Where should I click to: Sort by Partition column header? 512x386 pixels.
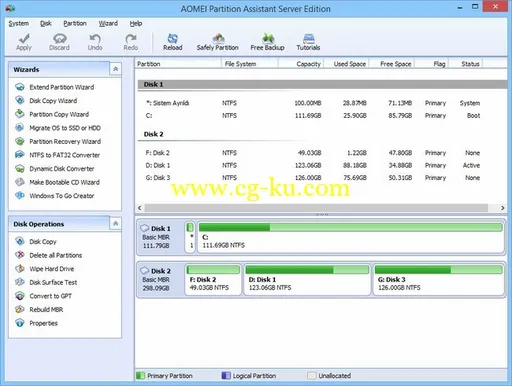178,64
